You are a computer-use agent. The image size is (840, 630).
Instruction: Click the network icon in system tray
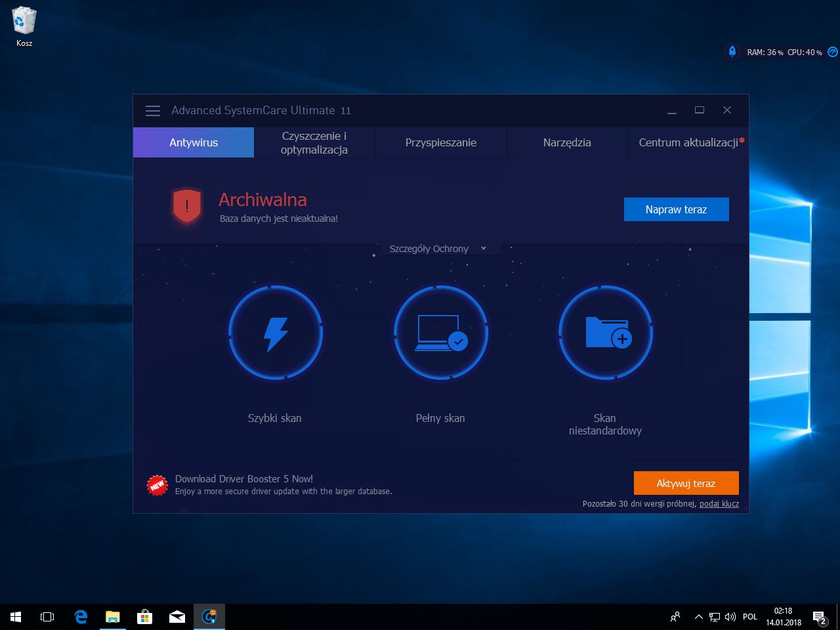[715, 617]
